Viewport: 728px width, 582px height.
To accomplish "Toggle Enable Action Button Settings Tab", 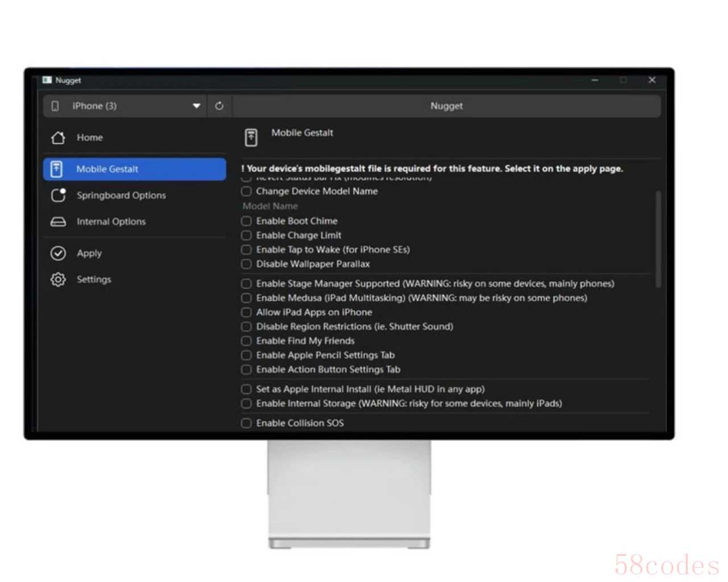I will click(246, 369).
